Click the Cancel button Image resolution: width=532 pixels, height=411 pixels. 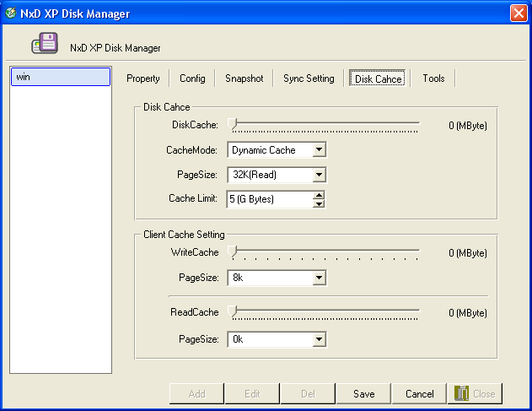coord(419,393)
